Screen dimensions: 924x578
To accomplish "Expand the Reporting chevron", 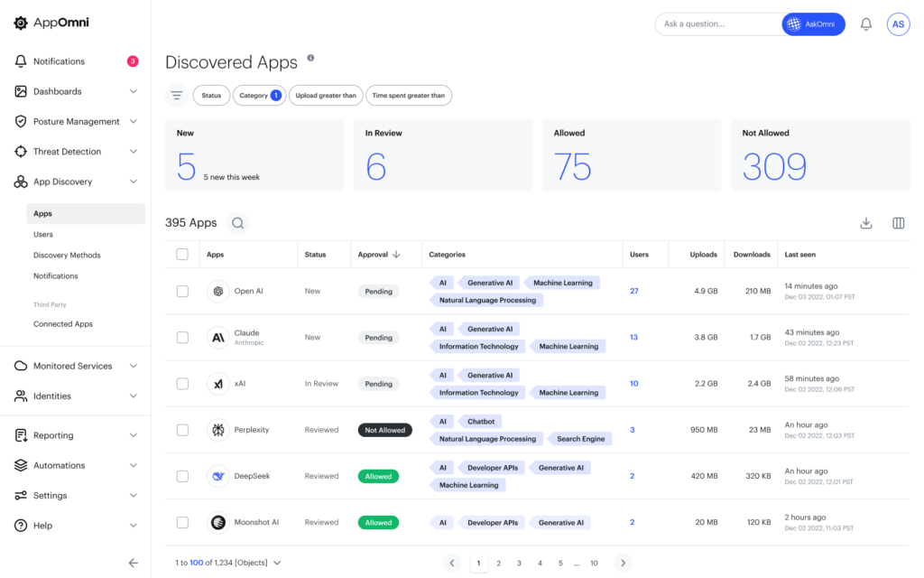I will click(134, 435).
